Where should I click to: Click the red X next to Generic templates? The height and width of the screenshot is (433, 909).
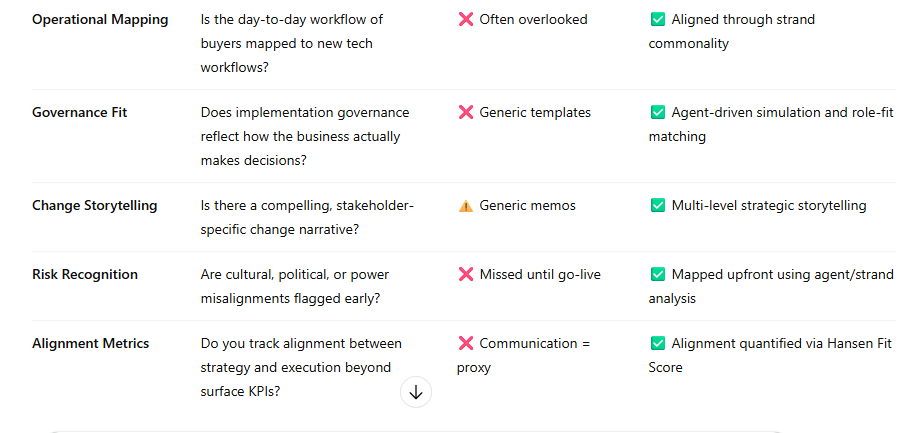pyautogui.click(x=466, y=113)
